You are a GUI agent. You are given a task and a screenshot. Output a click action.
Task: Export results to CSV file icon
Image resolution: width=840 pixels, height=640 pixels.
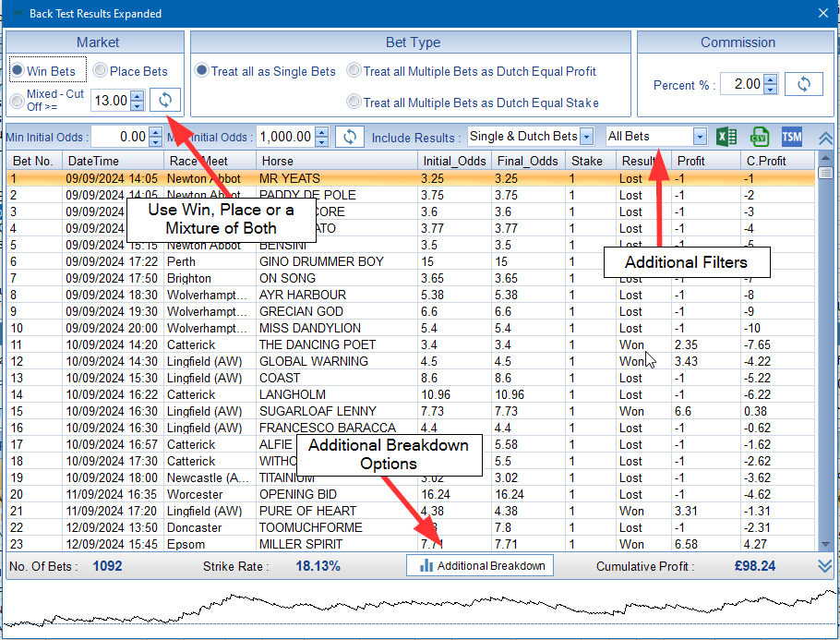click(x=759, y=137)
